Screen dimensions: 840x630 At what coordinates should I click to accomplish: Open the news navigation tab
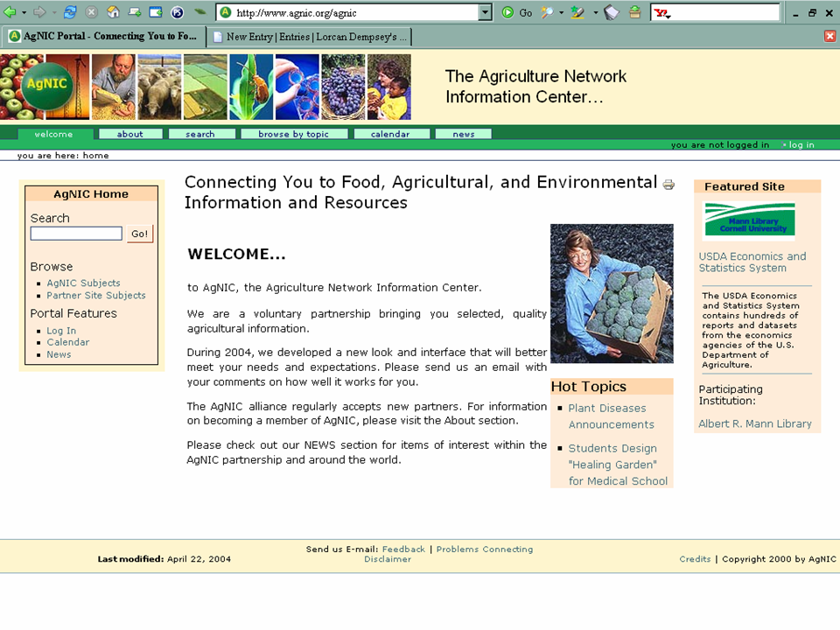(x=464, y=134)
